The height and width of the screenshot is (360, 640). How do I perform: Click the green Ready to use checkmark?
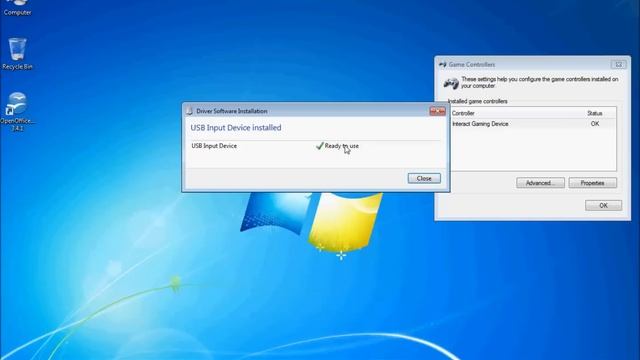click(320, 146)
